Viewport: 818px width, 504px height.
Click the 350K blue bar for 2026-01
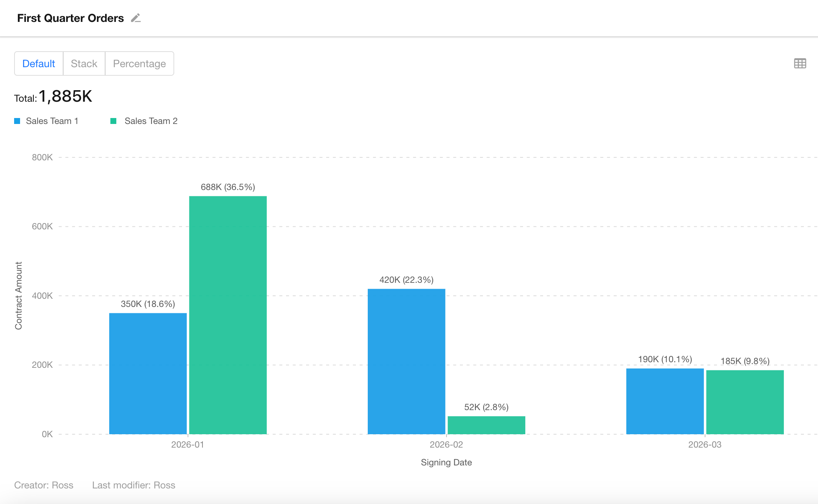pos(148,373)
